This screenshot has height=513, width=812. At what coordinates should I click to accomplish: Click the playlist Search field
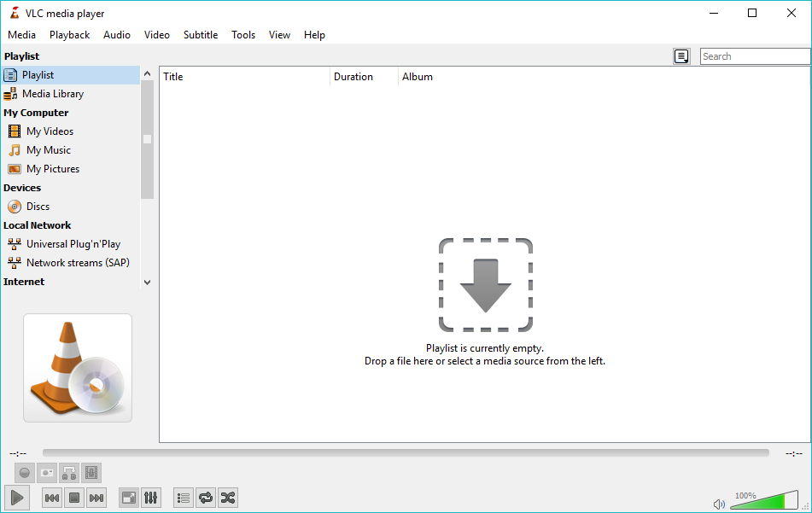(755, 56)
